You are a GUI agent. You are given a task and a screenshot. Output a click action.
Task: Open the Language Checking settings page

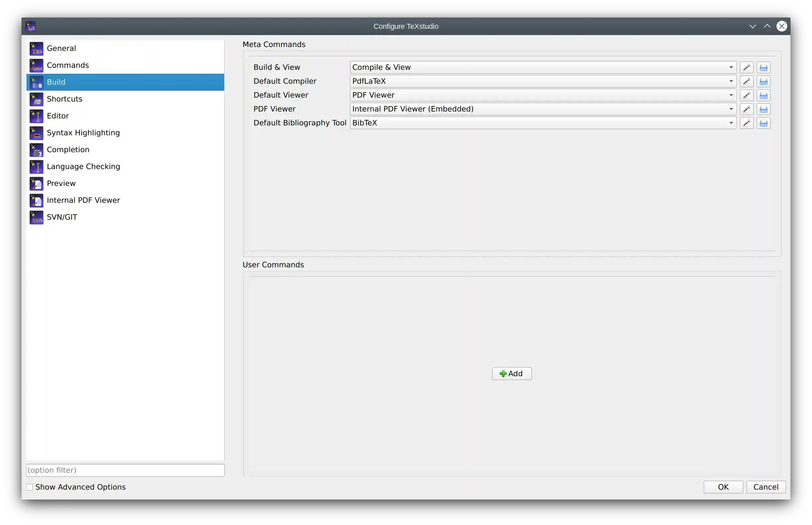[x=83, y=166]
